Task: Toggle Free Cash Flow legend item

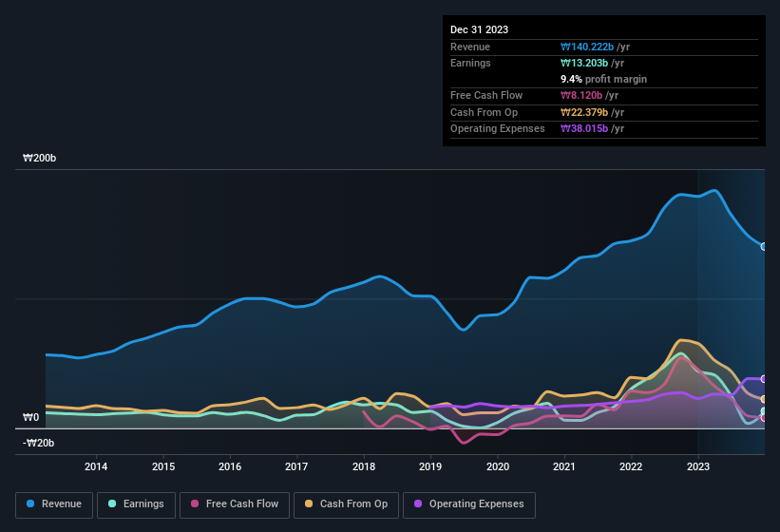Action: coord(235,504)
